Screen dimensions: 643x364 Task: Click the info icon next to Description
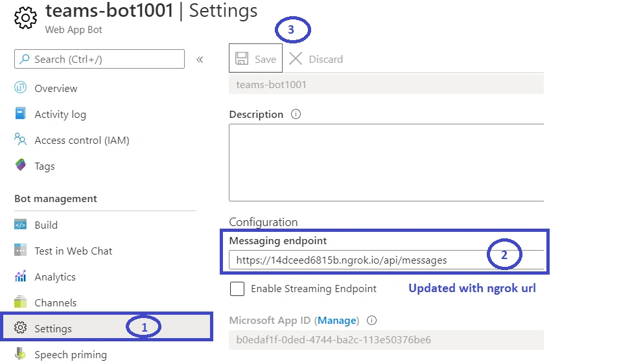[x=296, y=114]
